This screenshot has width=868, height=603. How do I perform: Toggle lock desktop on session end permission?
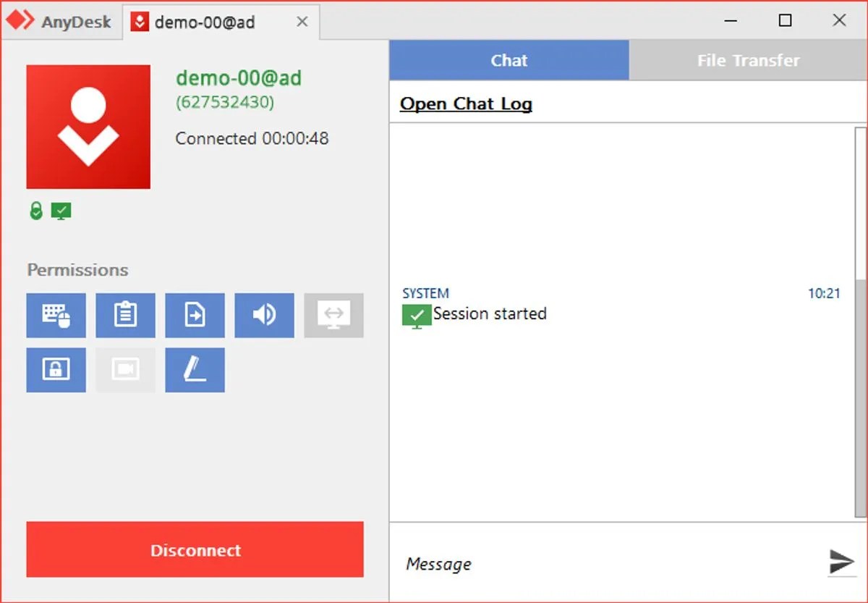pos(56,370)
